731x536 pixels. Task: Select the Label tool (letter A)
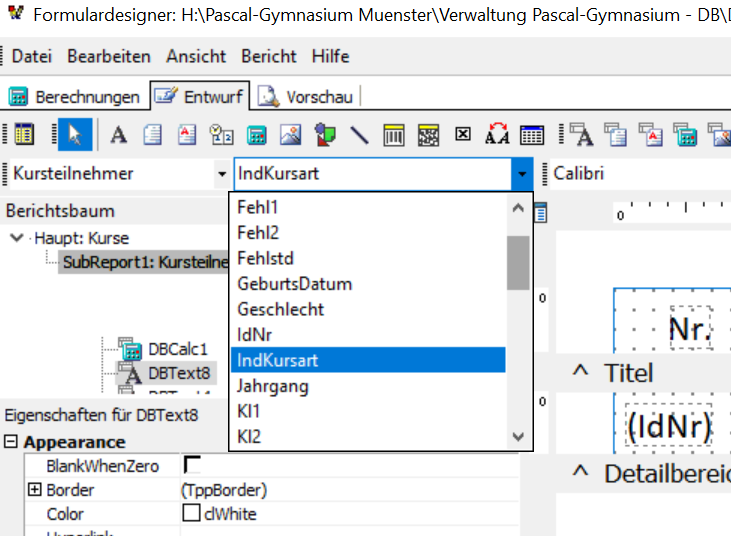118,135
